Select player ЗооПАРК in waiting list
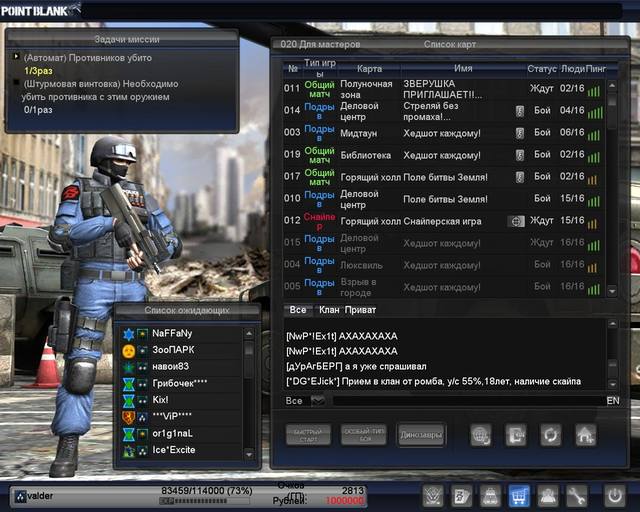This screenshot has height=512, width=640. 182,350
